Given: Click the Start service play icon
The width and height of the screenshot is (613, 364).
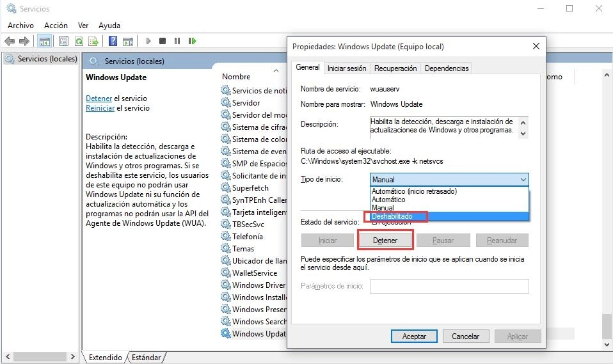Looking at the screenshot, I should point(148,41).
